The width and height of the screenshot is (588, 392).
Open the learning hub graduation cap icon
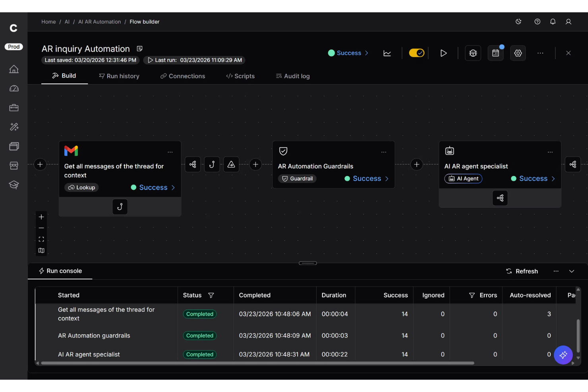(14, 185)
